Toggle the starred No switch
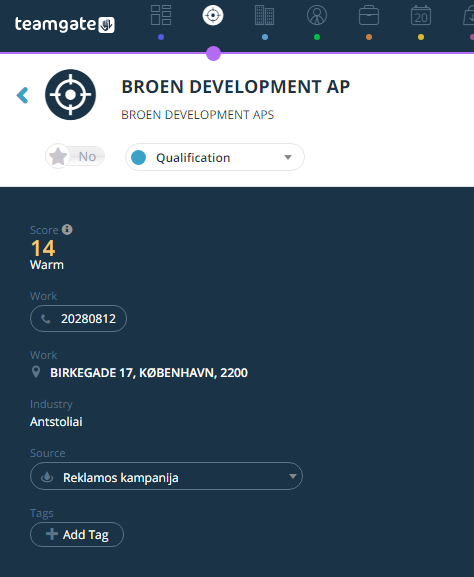Image resolution: width=474 pixels, height=577 pixels. click(75, 156)
